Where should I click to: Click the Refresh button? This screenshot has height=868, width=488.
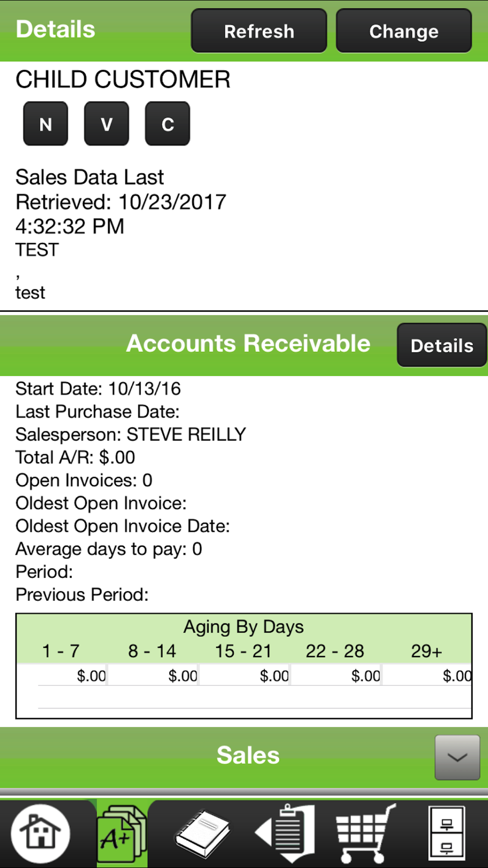(259, 31)
